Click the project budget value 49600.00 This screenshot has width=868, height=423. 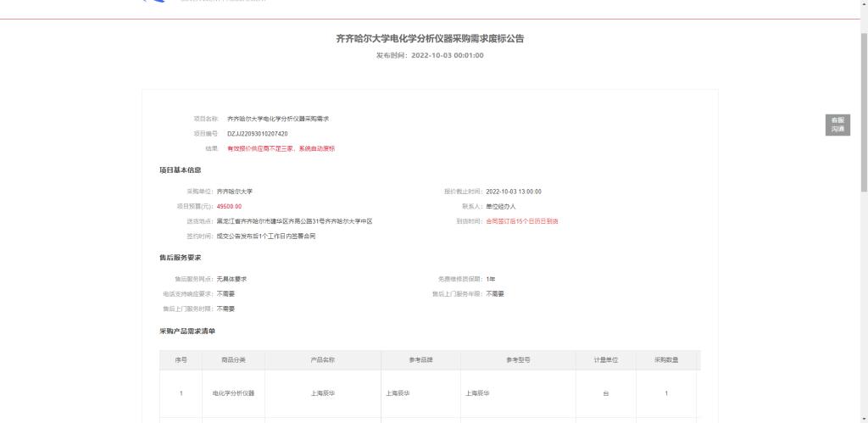tap(229, 206)
